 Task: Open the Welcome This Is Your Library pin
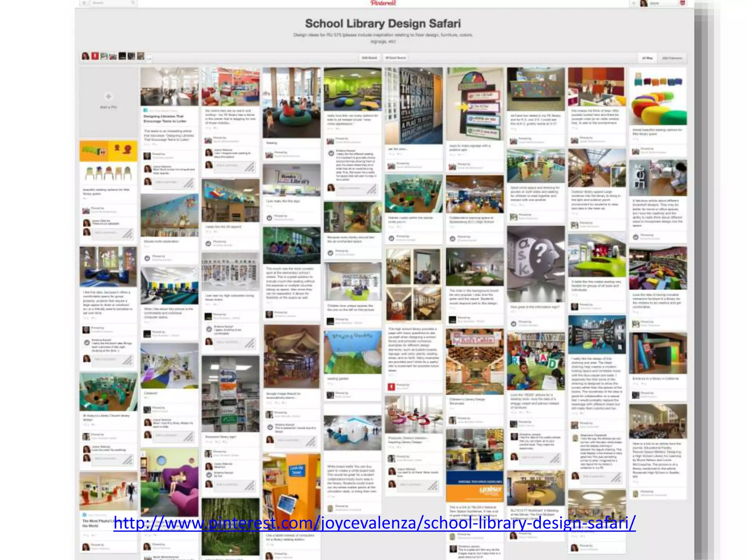point(414,106)
